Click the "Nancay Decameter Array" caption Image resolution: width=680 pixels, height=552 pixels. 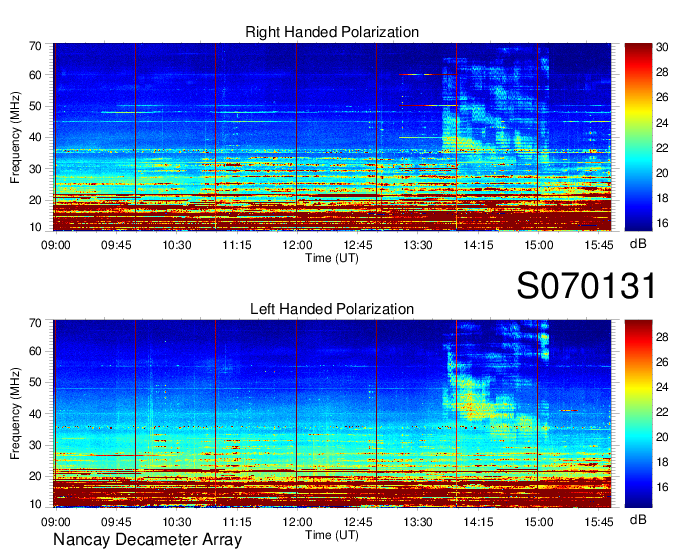coord(147,540)
